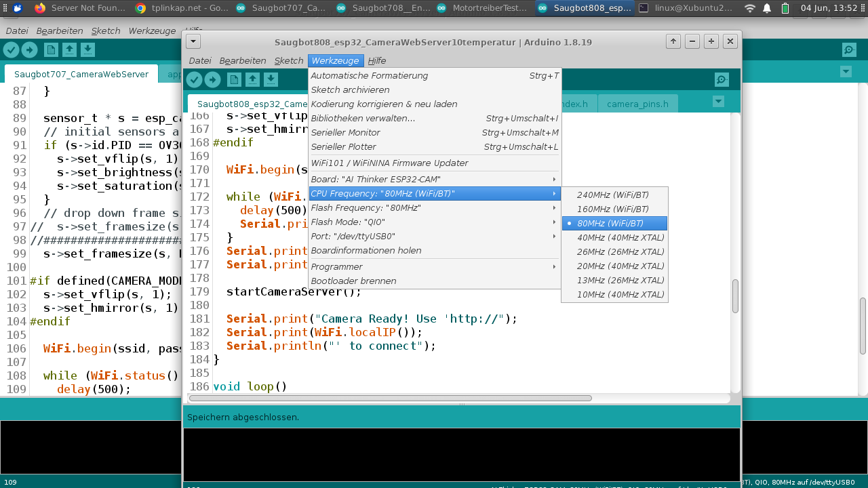Choose Automatische Formatierung menu entry

pos(435,75)
